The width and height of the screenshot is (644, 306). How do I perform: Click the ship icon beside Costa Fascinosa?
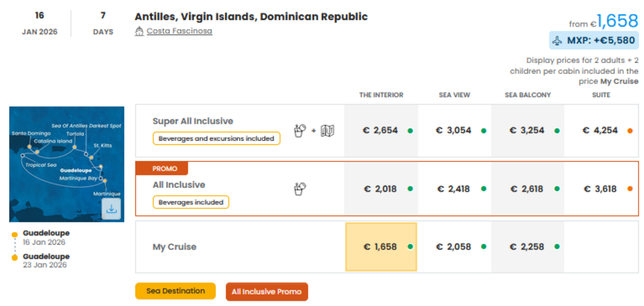click(139, 31)
